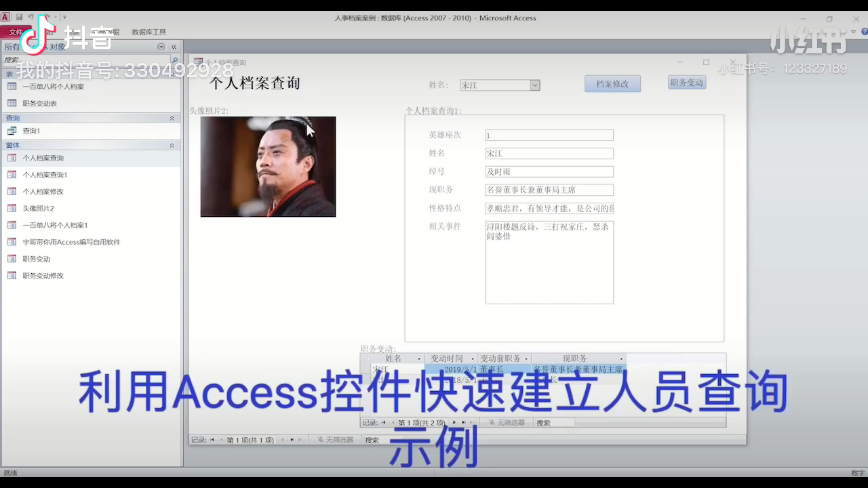Select the 个人档案查询1 form
Screen dimensions: 868x488
click(91, 175)
